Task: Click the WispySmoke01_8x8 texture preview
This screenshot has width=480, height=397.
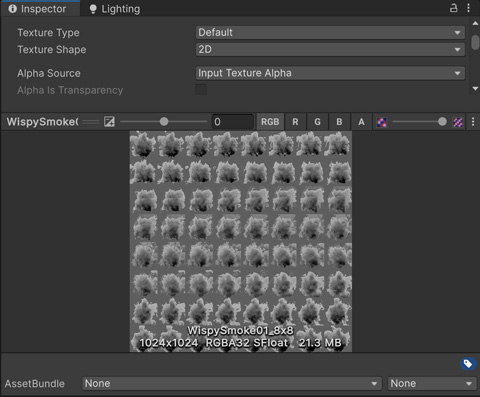Action: [241, 241]
